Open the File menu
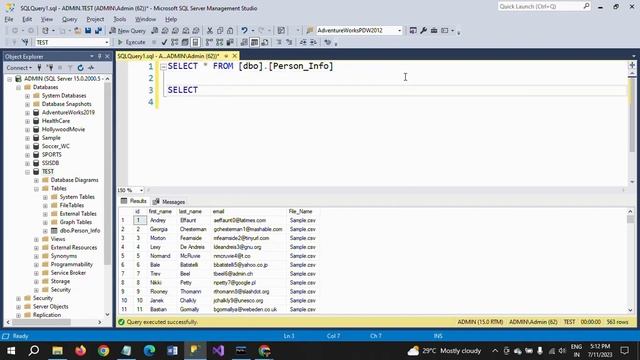This screenshot has width=640, height=360. [x=9, y=19]
